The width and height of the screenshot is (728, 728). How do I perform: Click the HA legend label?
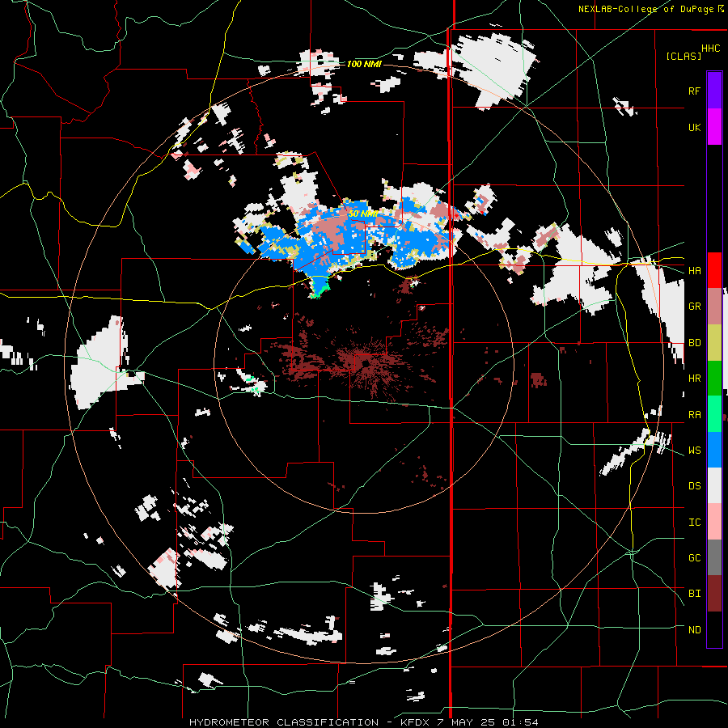[694, 271]
